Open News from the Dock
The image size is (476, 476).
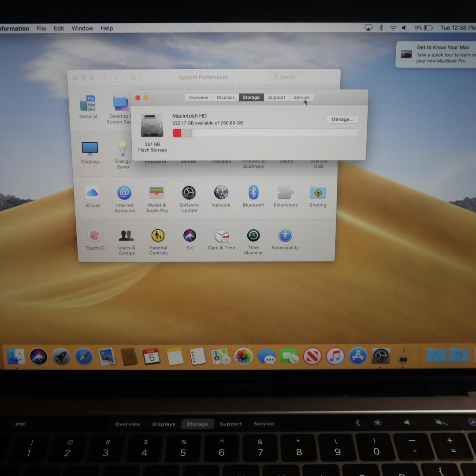(312, 357)
